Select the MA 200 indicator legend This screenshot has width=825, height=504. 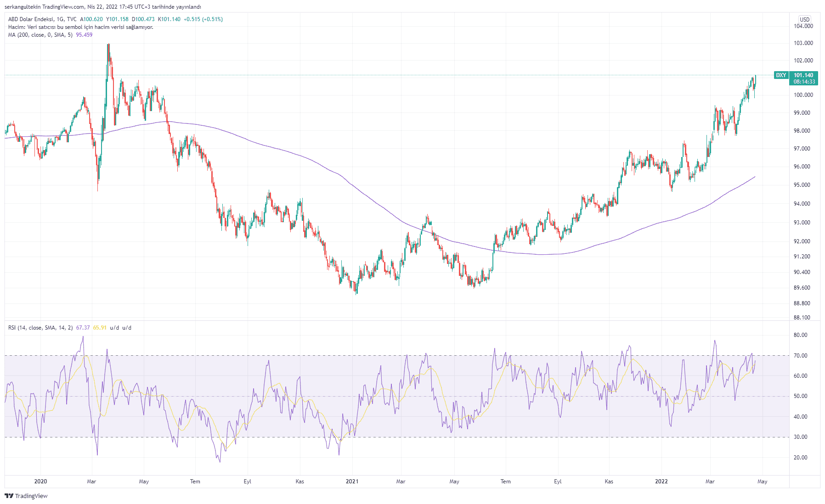point(40,35)
